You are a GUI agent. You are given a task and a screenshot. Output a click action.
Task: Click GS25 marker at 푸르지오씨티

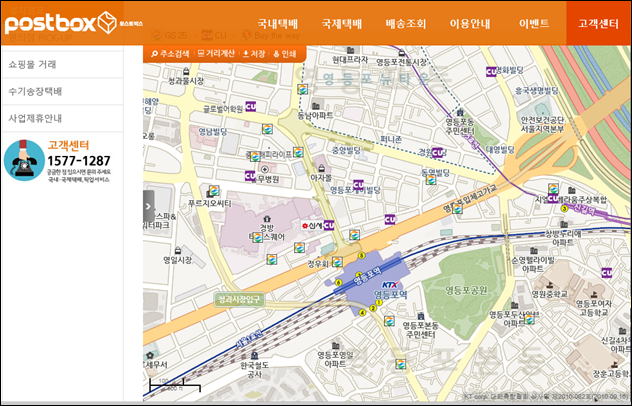point(214,191)
